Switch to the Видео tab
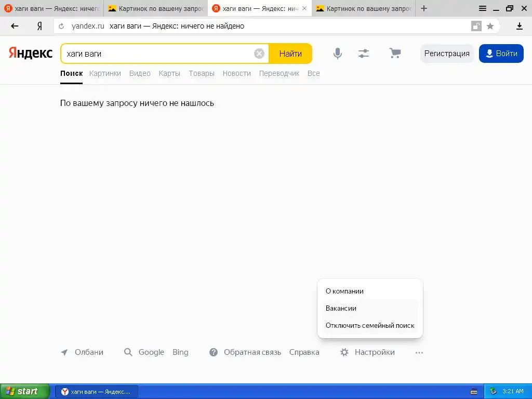The width and height of the screenshot is (532, 399). 140,73
